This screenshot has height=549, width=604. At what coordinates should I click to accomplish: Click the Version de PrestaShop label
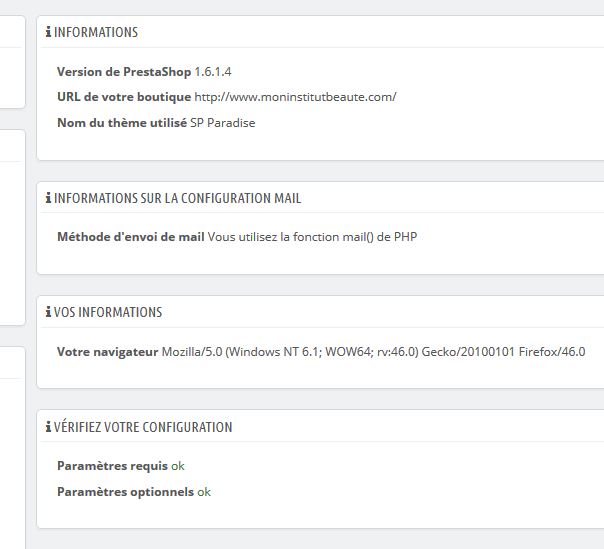124,72
